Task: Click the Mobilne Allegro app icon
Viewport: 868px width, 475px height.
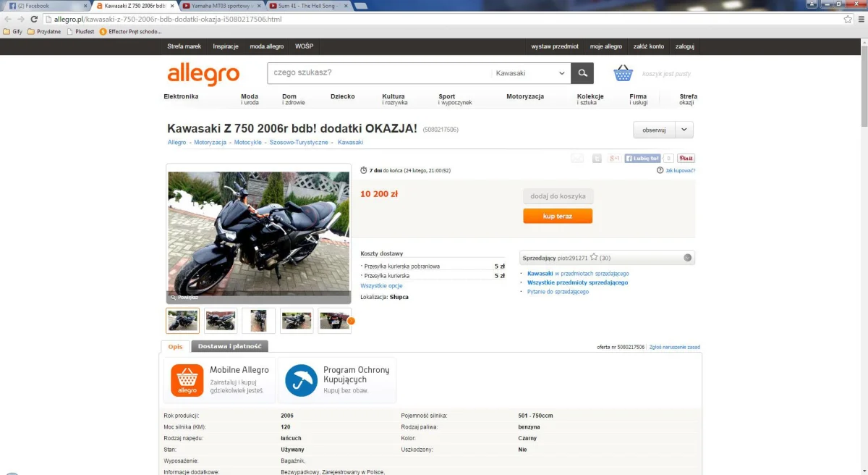Action: click(x=187, y=380)
